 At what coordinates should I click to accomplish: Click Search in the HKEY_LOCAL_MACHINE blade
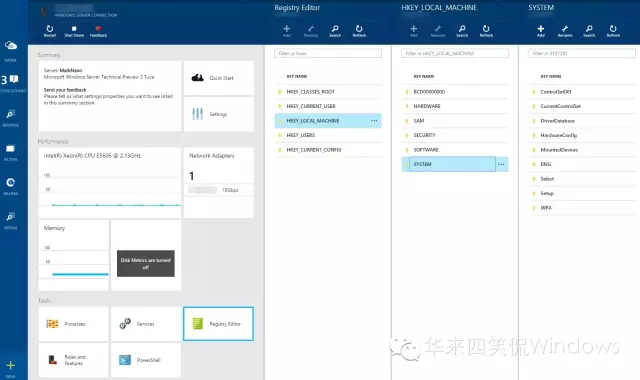pos(462,31)
